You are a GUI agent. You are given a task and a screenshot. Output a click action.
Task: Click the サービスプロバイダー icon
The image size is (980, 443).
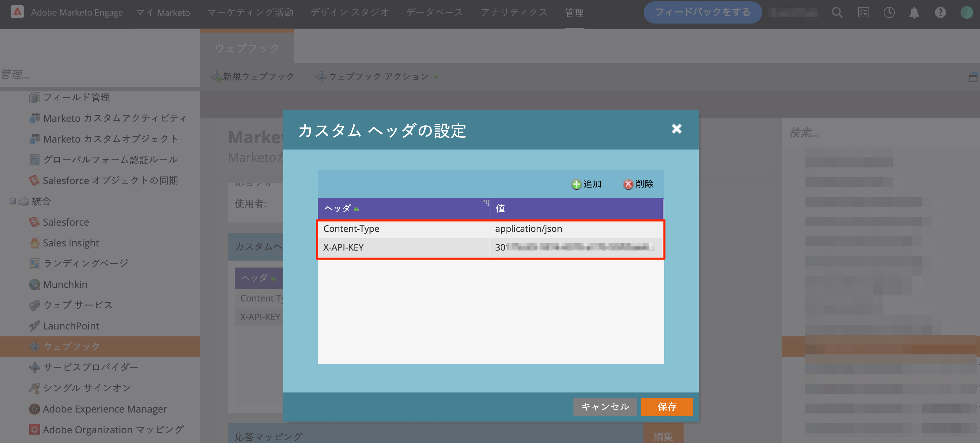click(34, 367)
